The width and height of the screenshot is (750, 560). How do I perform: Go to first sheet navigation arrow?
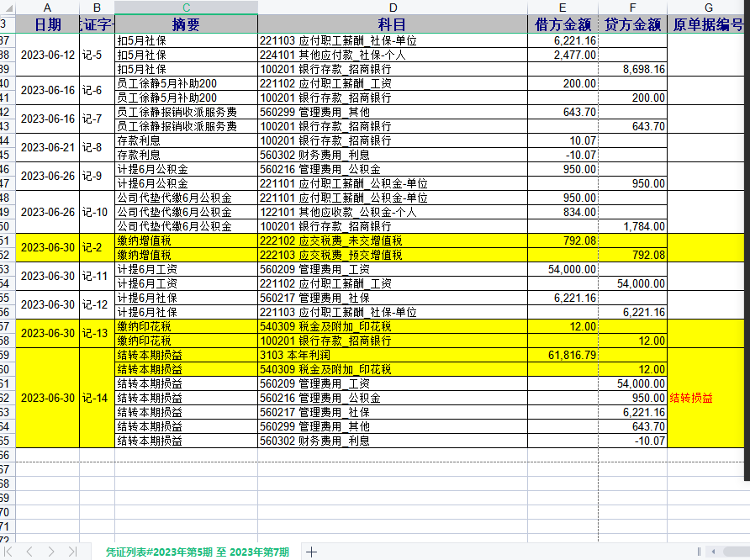[x=8, y=552]
